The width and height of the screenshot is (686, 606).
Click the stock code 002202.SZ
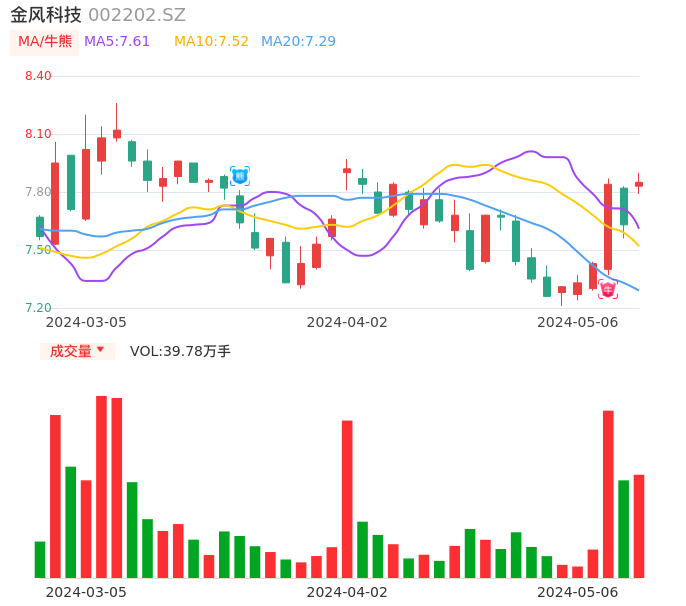point(137,15)
